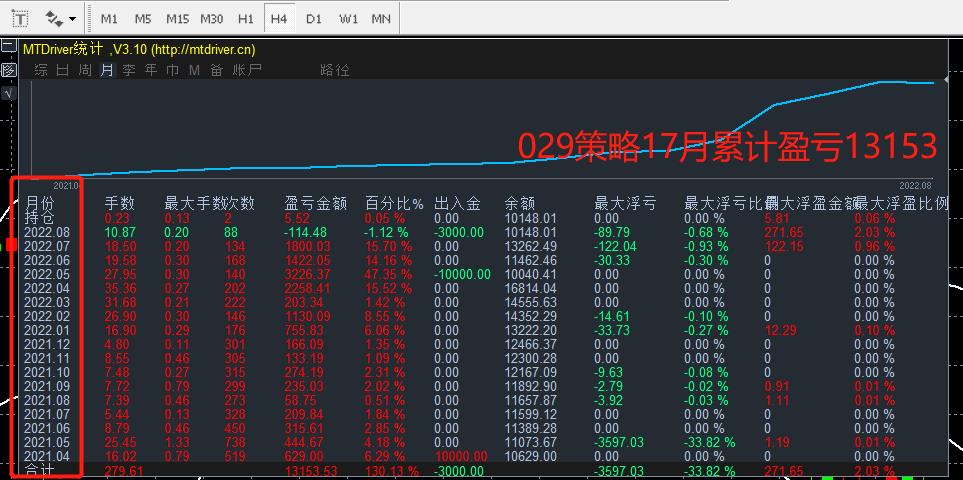
Task: Select the text label tool icon
Action: tap(20, 19)
